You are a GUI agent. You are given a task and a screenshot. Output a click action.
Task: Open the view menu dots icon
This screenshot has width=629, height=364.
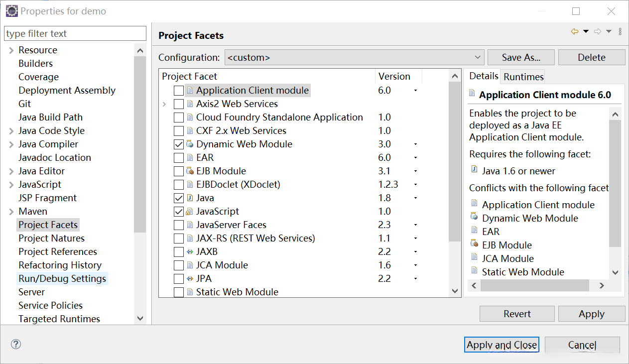[x=620, y=31]
